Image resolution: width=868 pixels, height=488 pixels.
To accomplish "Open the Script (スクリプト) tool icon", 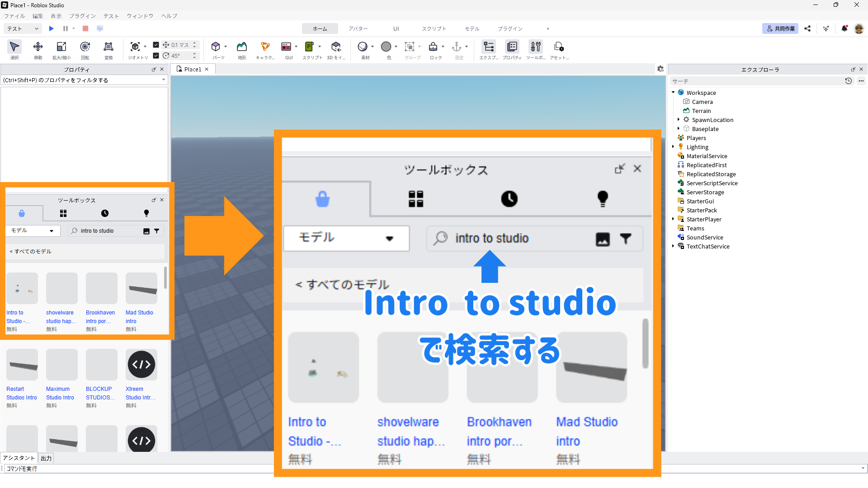I will 309,47.
